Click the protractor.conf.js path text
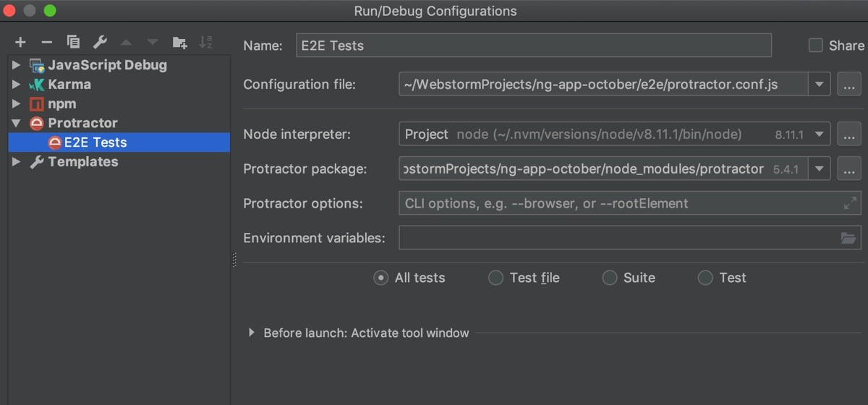The image size is (868, 405). click(592, 84)
